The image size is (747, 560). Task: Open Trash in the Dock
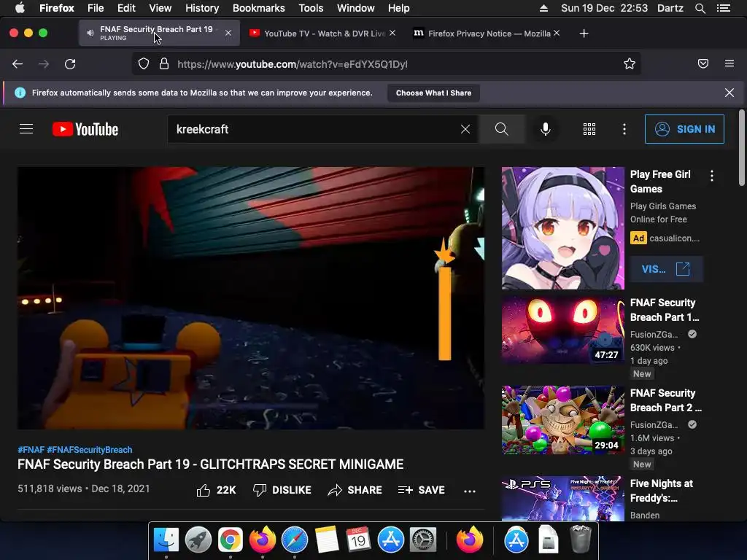580,540
